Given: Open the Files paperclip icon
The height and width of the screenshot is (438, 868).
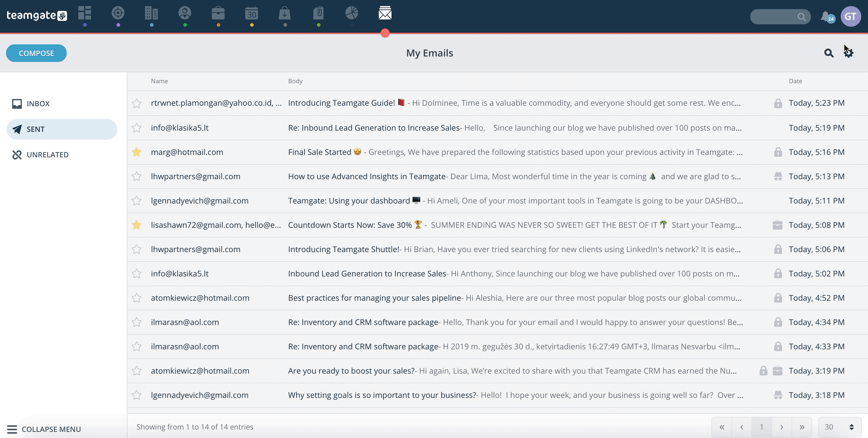Looking at the screenshot, I should 318,13.
